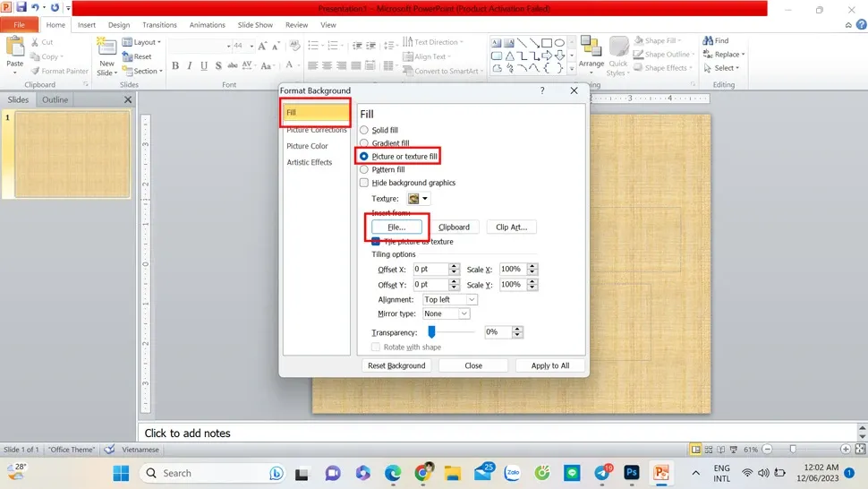Open Layout dropdown in Slides group
The image size is (868, 489).
141,42
